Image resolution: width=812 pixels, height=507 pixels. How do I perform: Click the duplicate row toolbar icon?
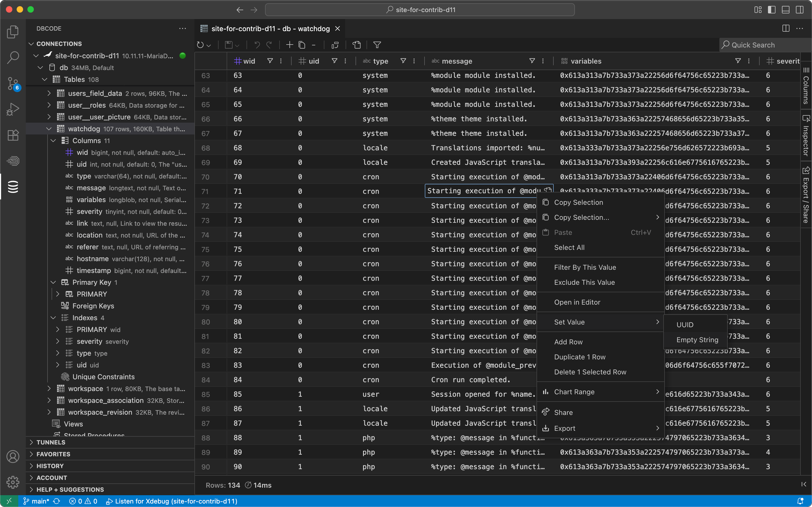point(302,45)
